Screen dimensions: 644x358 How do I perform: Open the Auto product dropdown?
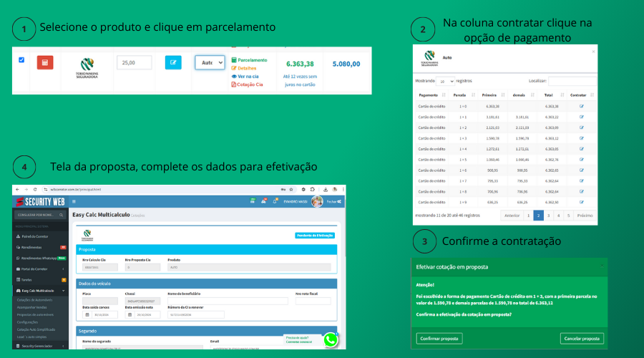(x=210, y=63)
